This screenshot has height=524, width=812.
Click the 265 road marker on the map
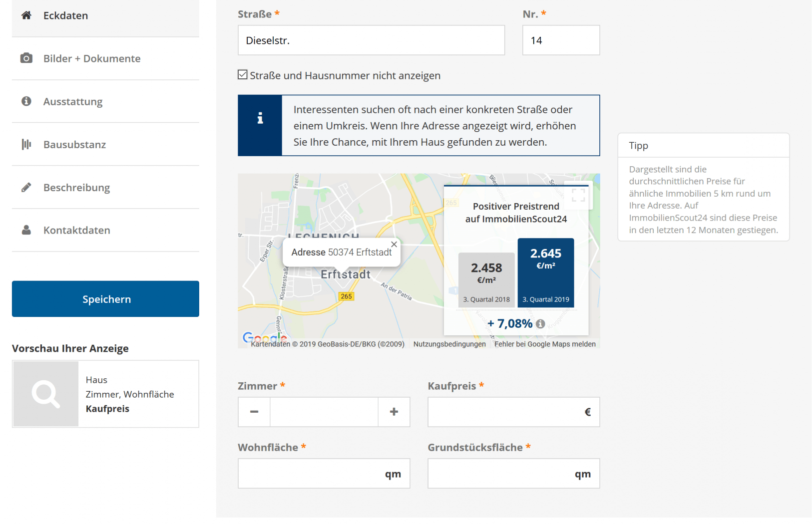pos(346,296)
